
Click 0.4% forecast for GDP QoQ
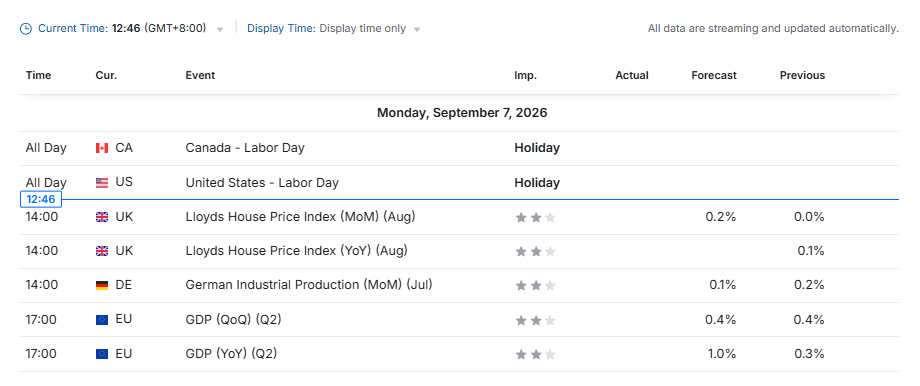721,319
